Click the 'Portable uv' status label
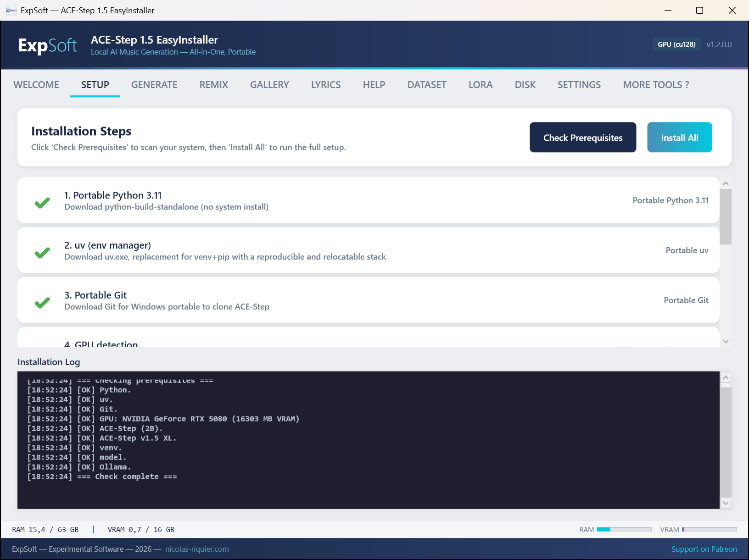Image resolution: width=749 pixels, height=560 pixels. [x=687, y=250]
